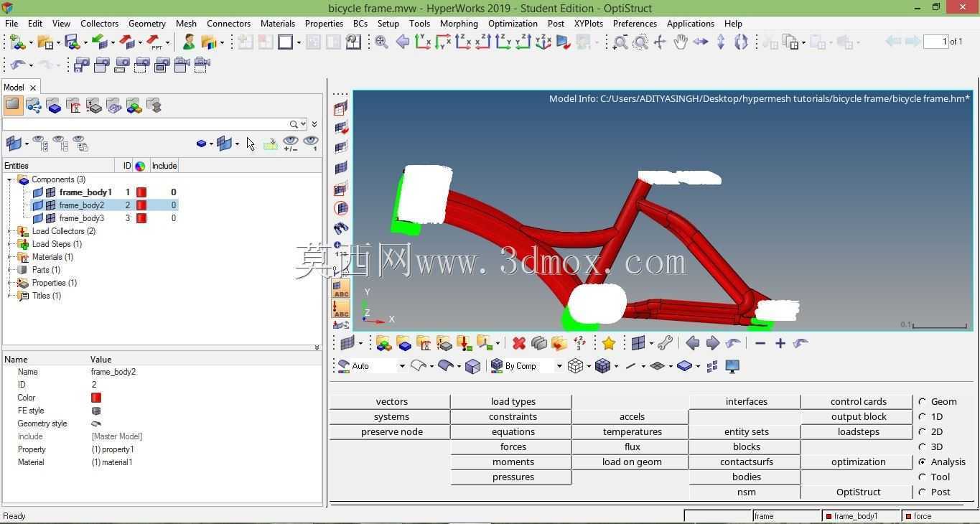Expand the Properties (1) node
Screen dimensions: 980x524
point(9,283)
